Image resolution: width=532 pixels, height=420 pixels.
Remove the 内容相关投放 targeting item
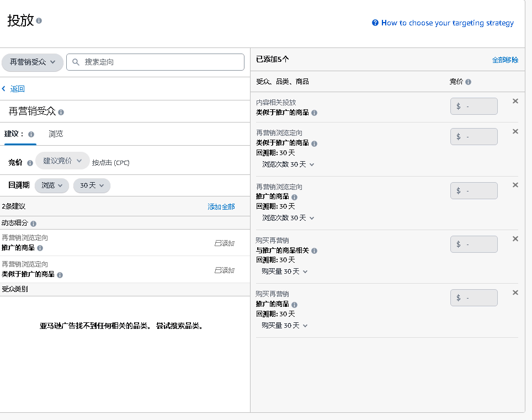pyautogui.click(x=515, y=101)
